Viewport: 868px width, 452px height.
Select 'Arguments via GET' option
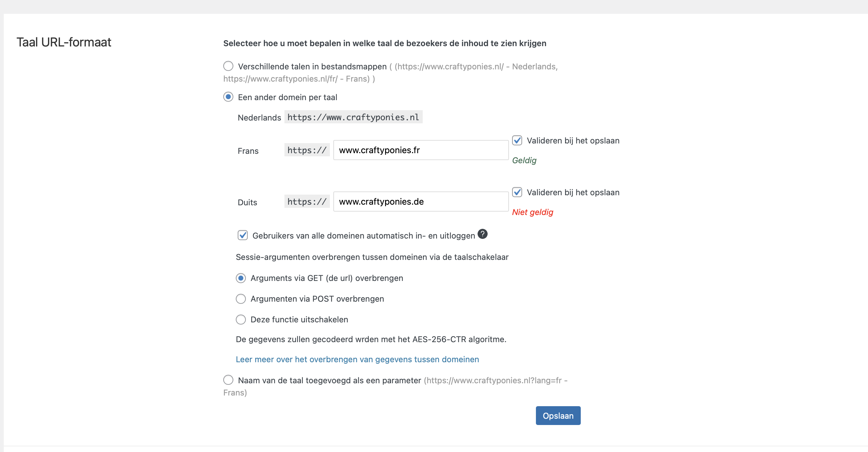(241, 278)
